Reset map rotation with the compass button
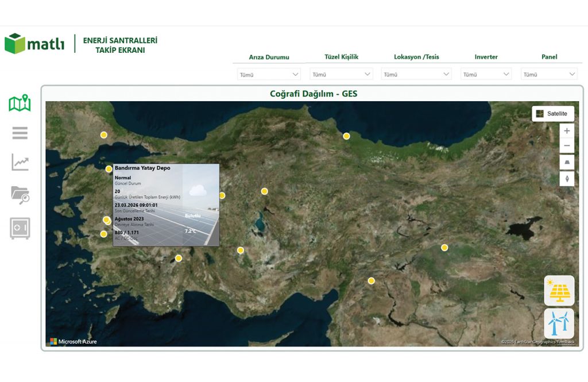Screen dimensions: 588x382 (x=567, y=179)
